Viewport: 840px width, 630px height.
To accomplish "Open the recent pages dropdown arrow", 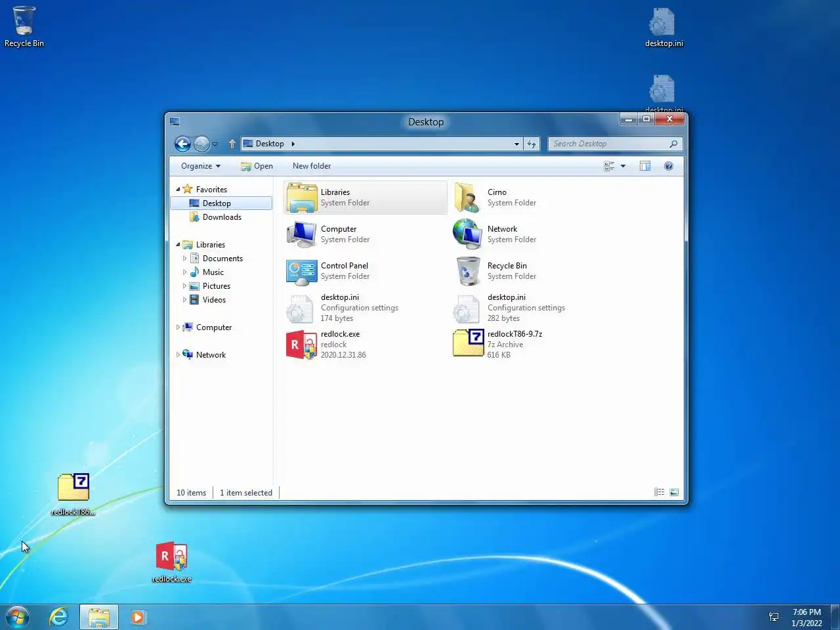I will click(x=215, y=144).
